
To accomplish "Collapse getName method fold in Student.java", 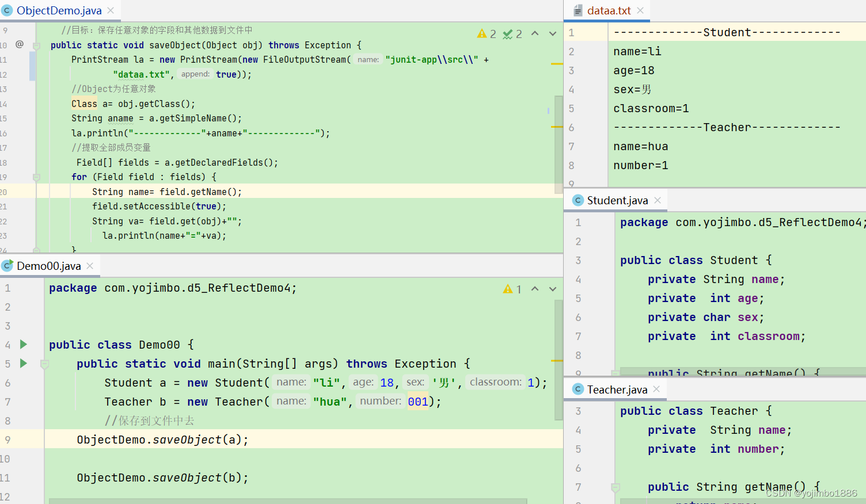I will pyautogui.click(x=615, y=373).
